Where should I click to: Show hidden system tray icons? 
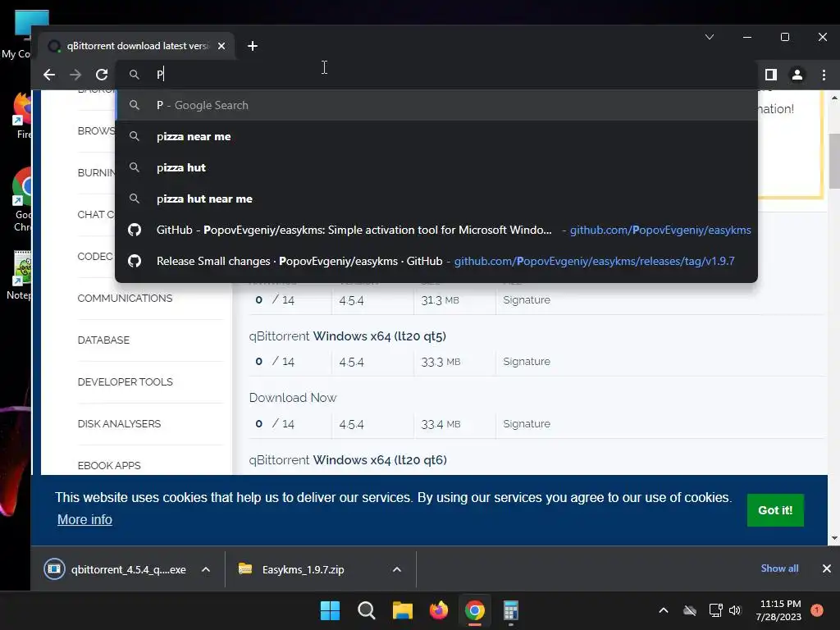(663, 610)
